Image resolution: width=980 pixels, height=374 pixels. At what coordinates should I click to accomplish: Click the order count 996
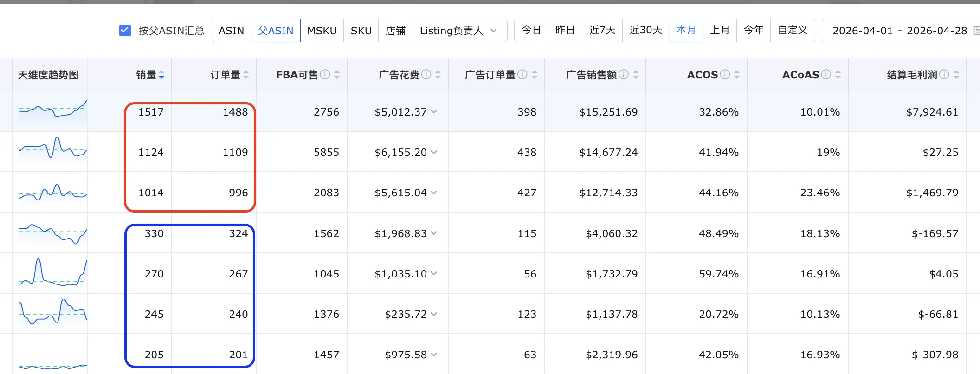(x=239, y=193)
